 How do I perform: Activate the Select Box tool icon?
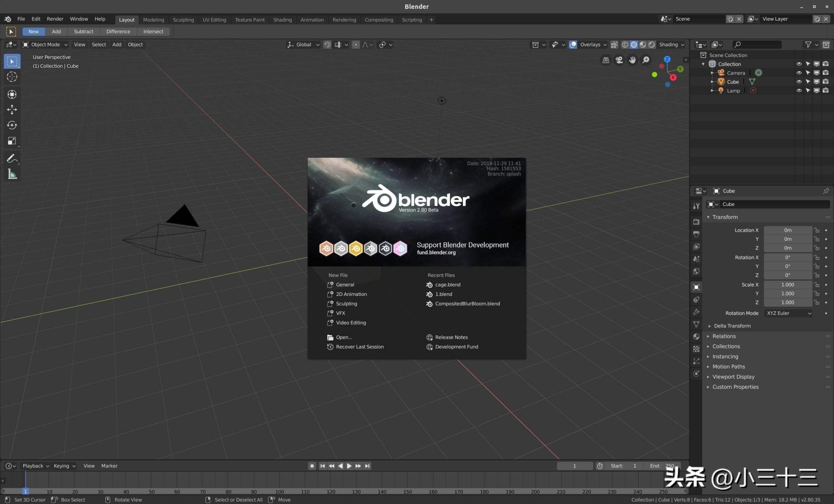tap(12, 61)
